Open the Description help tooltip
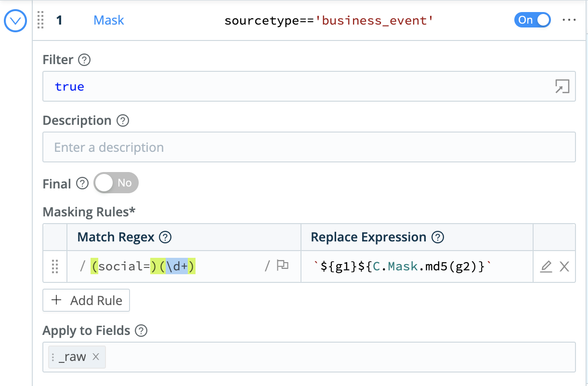Screen dimensions: 588x386 click(124, 121)
